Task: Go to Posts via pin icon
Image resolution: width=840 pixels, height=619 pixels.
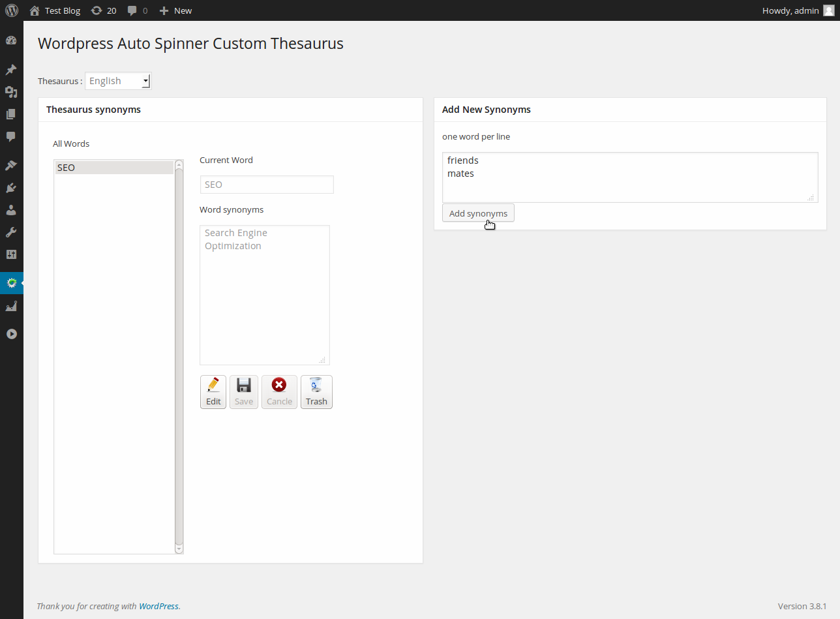Action: (x=11, y=70)
